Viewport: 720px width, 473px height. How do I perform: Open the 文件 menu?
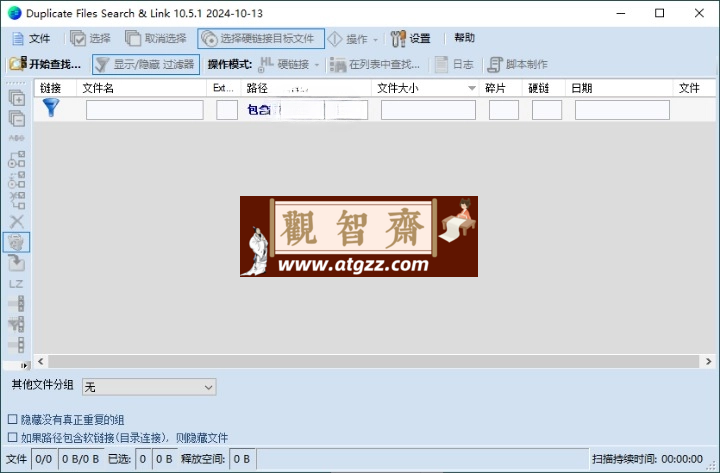[x=30, y=39]
